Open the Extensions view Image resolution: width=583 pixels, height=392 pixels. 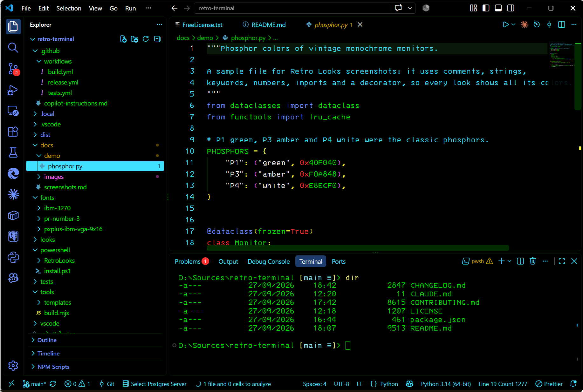13,132
